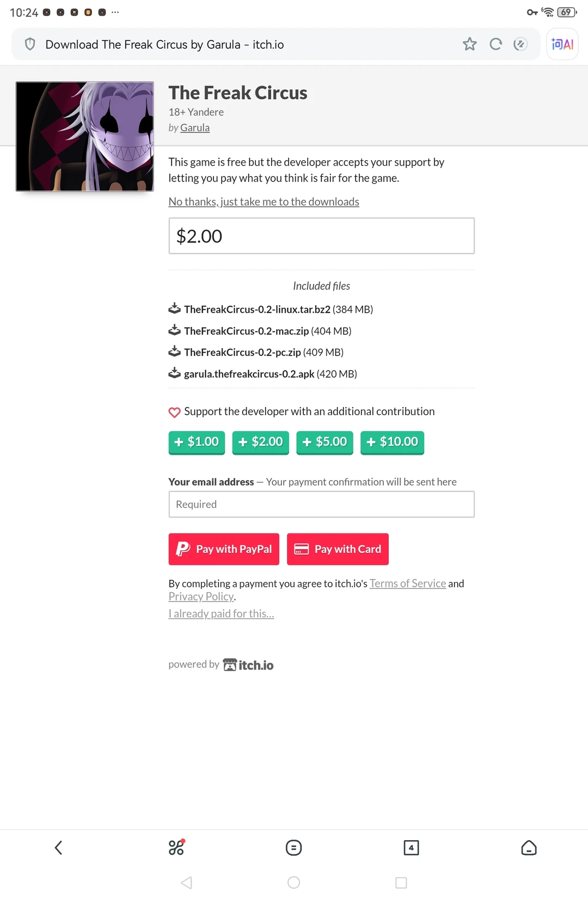Add $10.00 to the contribution
The height and width of the screenshot is (899, 588).
(x=392, y=442)
